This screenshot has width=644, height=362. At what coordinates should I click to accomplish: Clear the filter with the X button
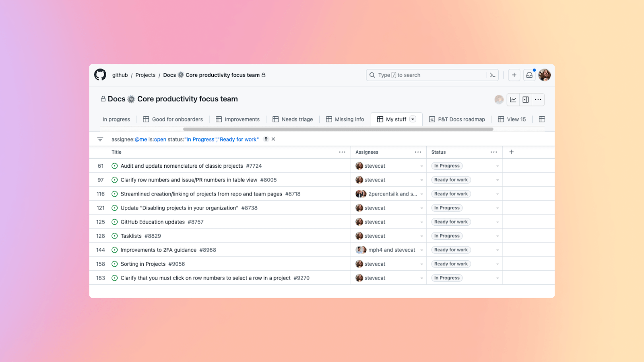click(x=273, y=139)
